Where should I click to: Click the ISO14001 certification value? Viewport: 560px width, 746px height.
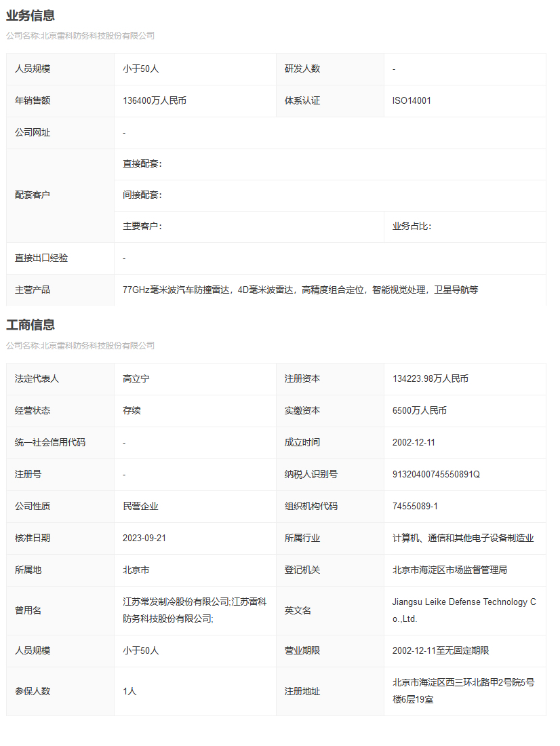412,101
